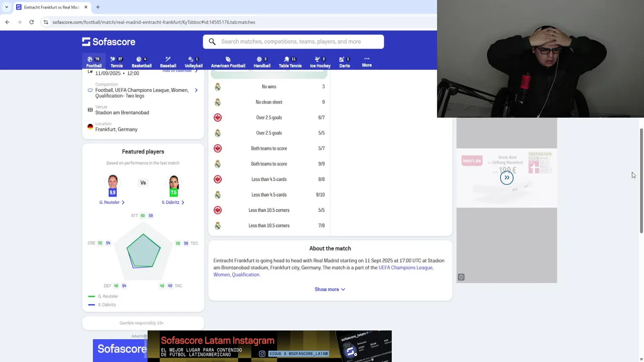The width and height of the screenshot is (644, 362).
Task: Click the Featured players heading
Action: 143,151
